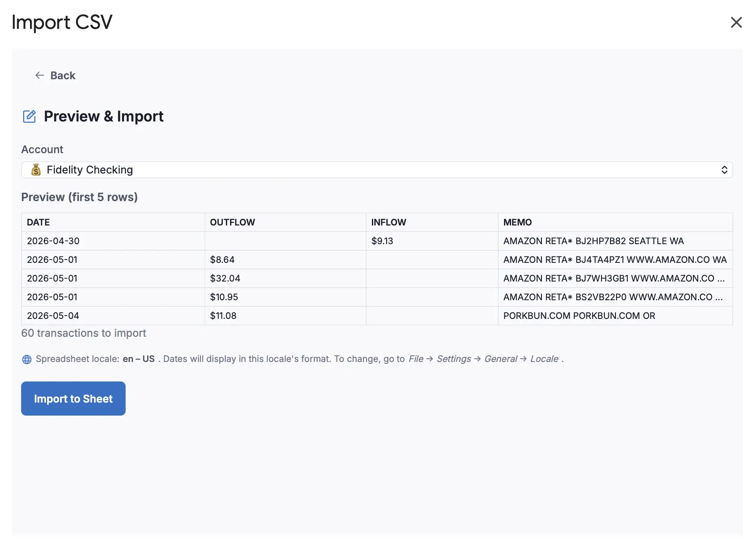Select the $8.64 outflow cell

click(285, 260)
